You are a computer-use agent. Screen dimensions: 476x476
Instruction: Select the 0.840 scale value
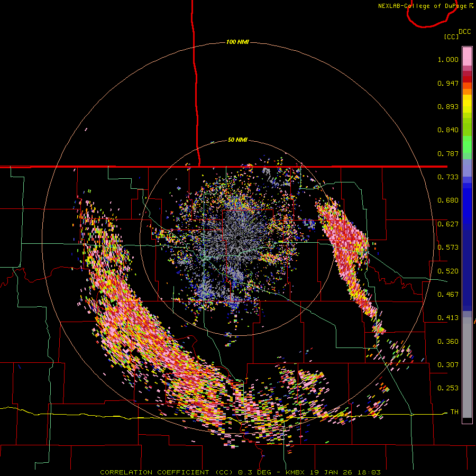pyautogui.click(x=448, y=130)
